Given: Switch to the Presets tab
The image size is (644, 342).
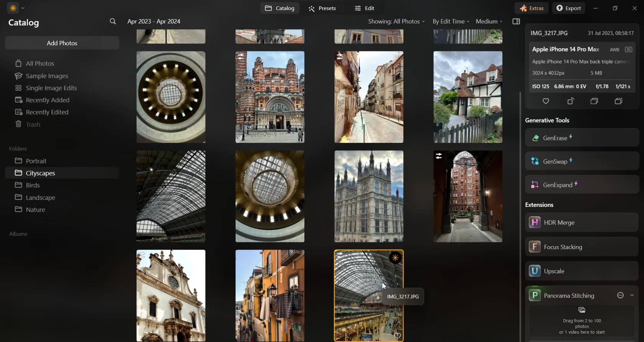Looking at the screenshot, I should 322,8.
